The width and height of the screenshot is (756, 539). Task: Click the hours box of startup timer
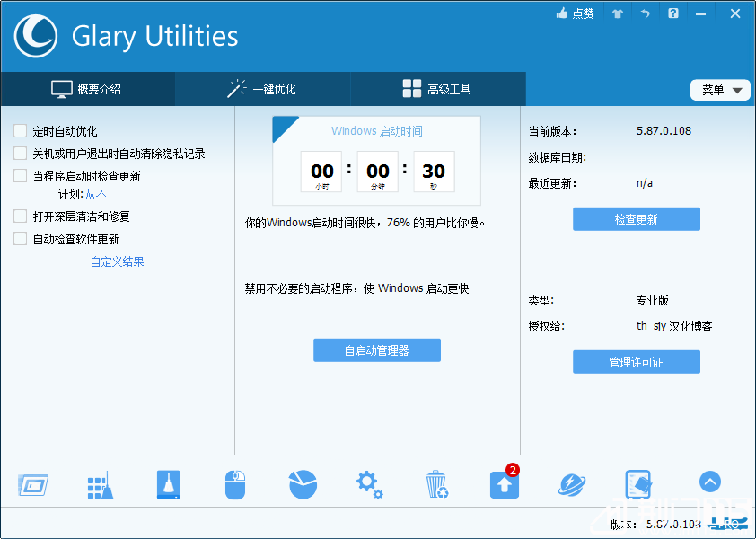coord(321,172)
